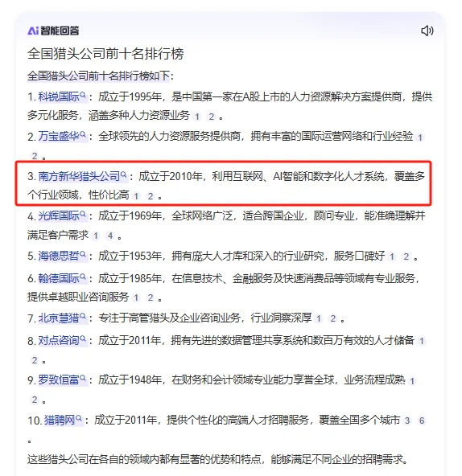Click search icon next to 南方新华猎头公司
Image resolution: width=462 pixels, height=476 pixels.
point(123,174)
